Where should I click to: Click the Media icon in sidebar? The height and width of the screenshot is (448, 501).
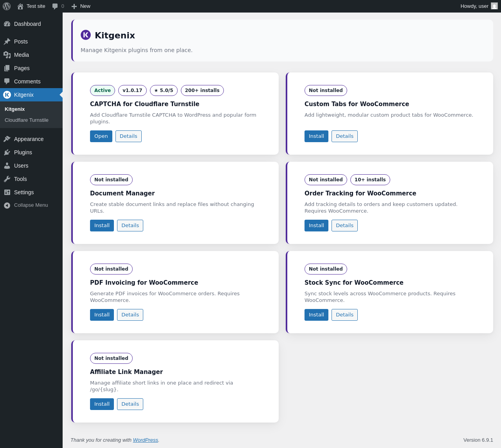7,55
